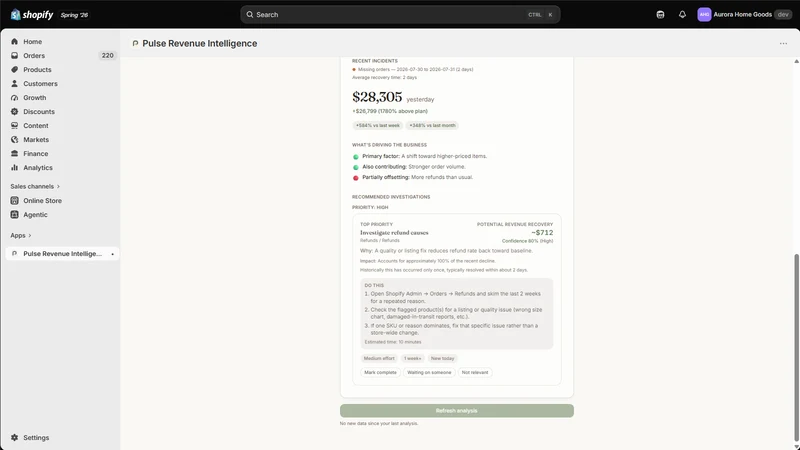This screenshot has height=450, width=800.
Task: Click the pin dot beside Pulse Revenue Intelligence
Action: [113, 254]
